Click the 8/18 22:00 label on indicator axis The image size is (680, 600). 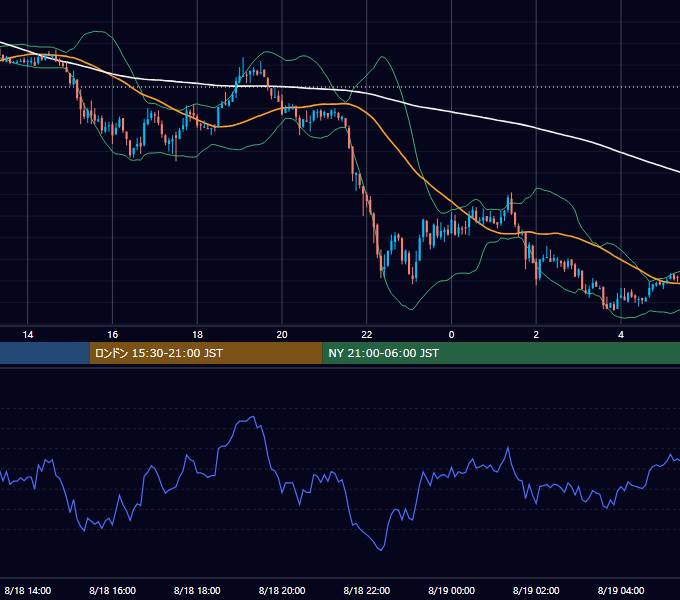367,590
